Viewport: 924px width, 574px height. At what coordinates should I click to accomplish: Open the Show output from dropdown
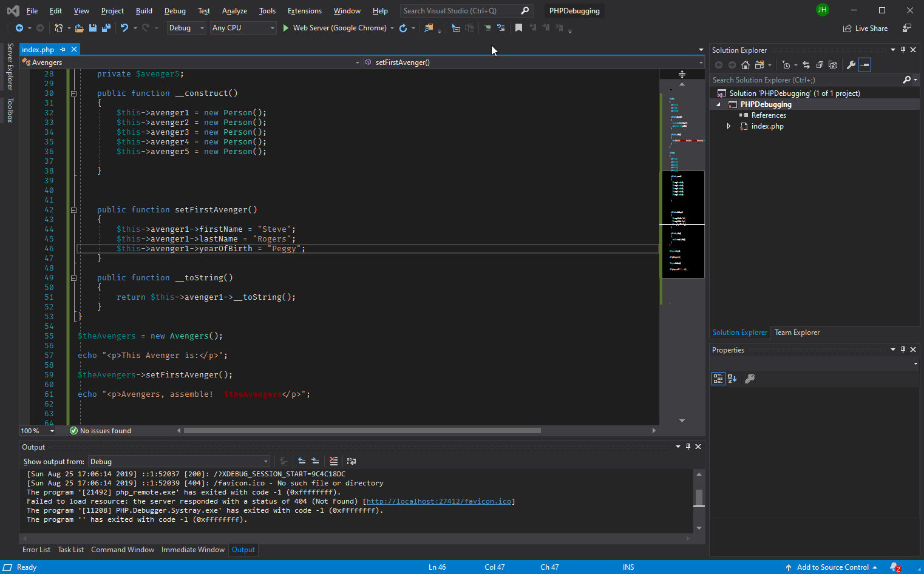(179, 462)
